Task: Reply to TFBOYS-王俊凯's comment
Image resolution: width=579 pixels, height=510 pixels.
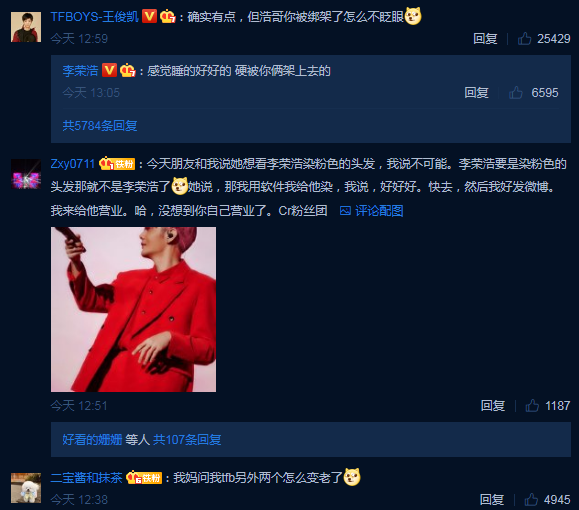Action: pos(485,38)
